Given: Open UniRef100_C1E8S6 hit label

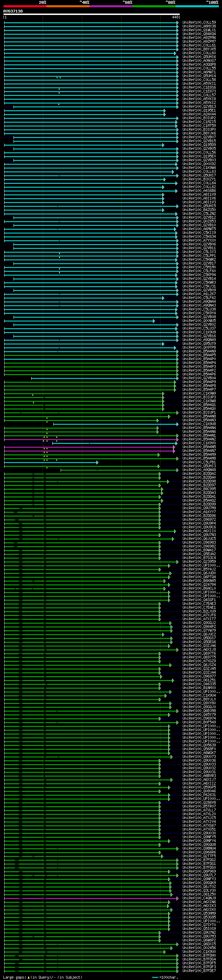Looking at the screenshot, I should [199, 88].
